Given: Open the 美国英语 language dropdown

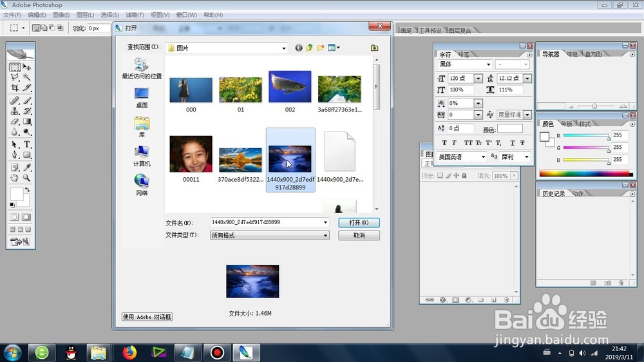Looking at the screenshot, I should click(483, 157).
